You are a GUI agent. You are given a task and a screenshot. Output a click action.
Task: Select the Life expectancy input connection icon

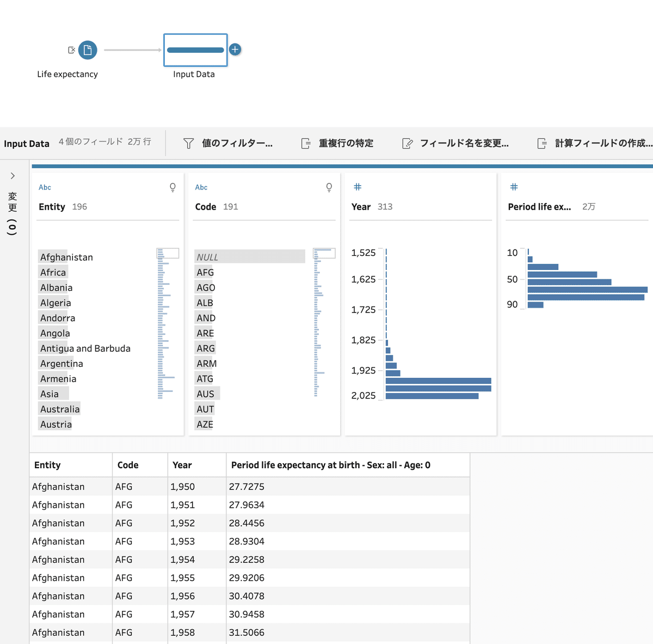88,50
